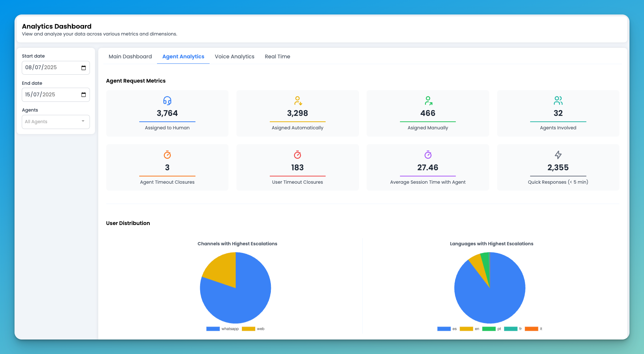Select the red User Timeout Closures timer icon

(297, 155)
